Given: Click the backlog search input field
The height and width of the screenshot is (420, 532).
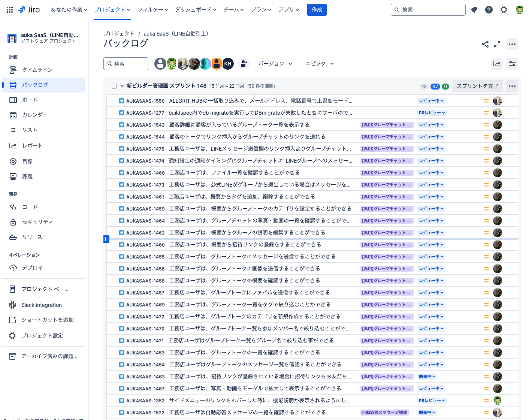Looking at the screenshot, I should (126, 64).
